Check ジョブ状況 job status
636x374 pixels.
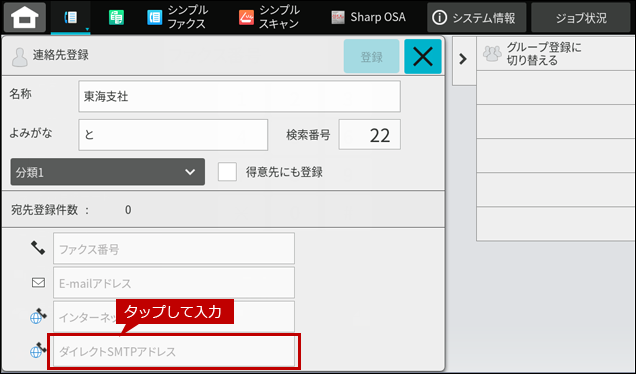pos(581,17)
